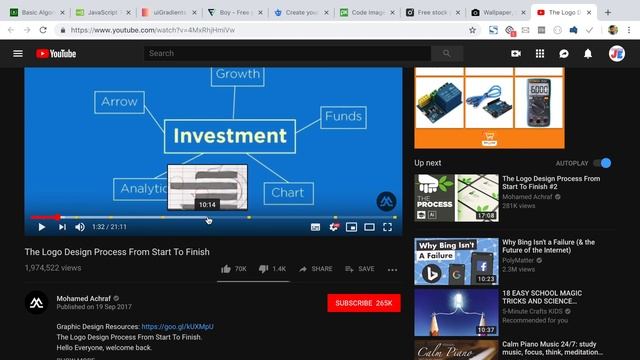Click the search magnifier button
The width and height of the screenshot is (640, 360).
[447, 53]
